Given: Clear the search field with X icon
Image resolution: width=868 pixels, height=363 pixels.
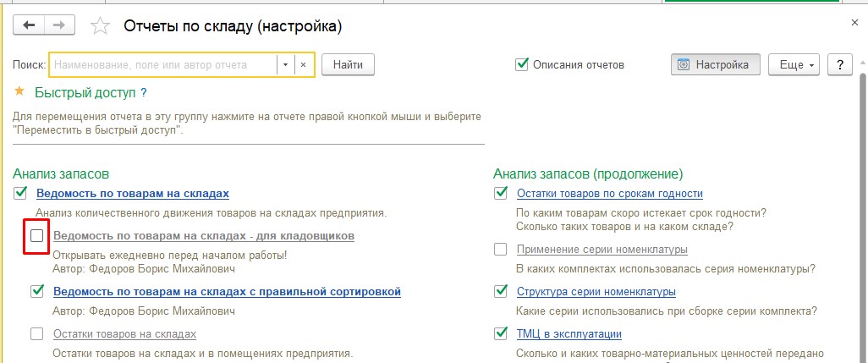Looking at the screenshot, I should pyautogui.click(x=304, y=64).
